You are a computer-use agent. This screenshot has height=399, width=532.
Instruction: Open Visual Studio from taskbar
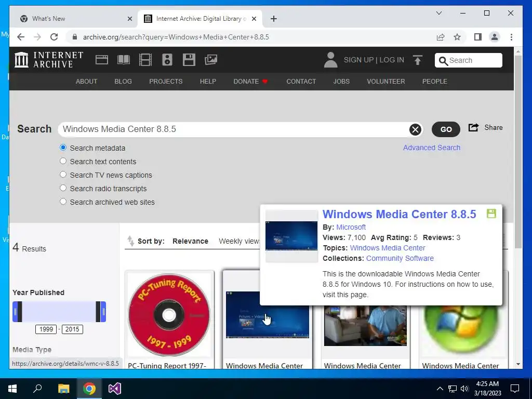click(x=115, y=389)
